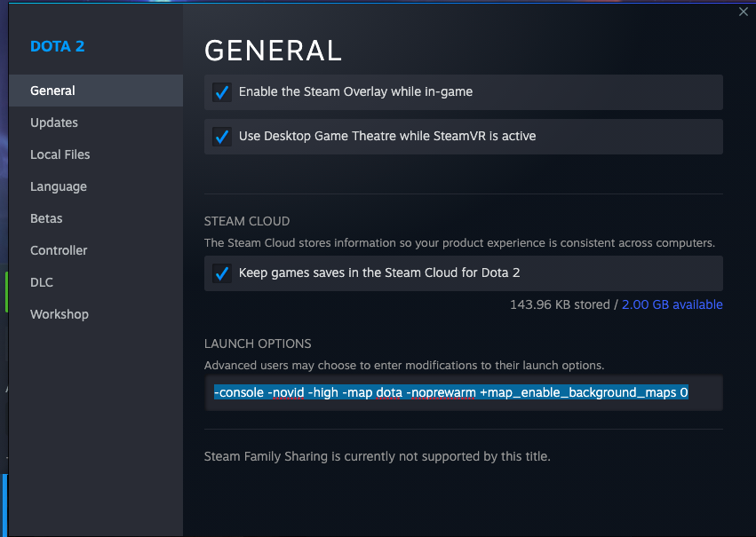Open the 2.00 GB available storage link

tap(672, 304)
